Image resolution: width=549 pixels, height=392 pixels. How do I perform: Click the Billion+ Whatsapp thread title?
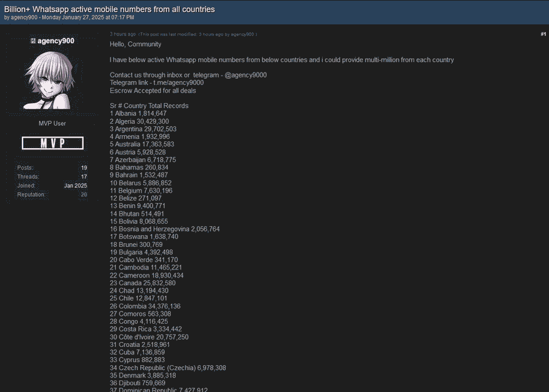click(x=109, y=9)
